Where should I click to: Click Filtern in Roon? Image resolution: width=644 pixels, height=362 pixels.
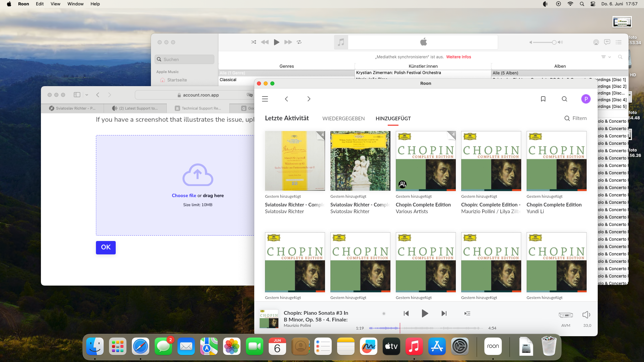[x=576, y=118]
